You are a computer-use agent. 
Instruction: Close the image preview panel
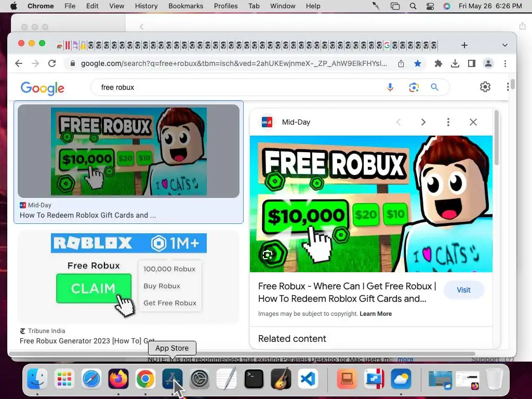[473, 122]
